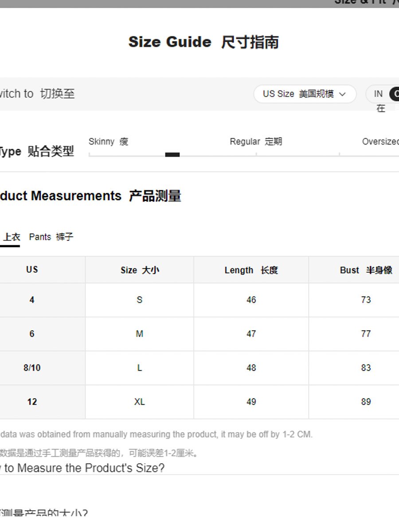The height and width of the screenshot is (532, 399).
Task: Click the manual measuring disclaimer in English
Action: tap(156, 434)
